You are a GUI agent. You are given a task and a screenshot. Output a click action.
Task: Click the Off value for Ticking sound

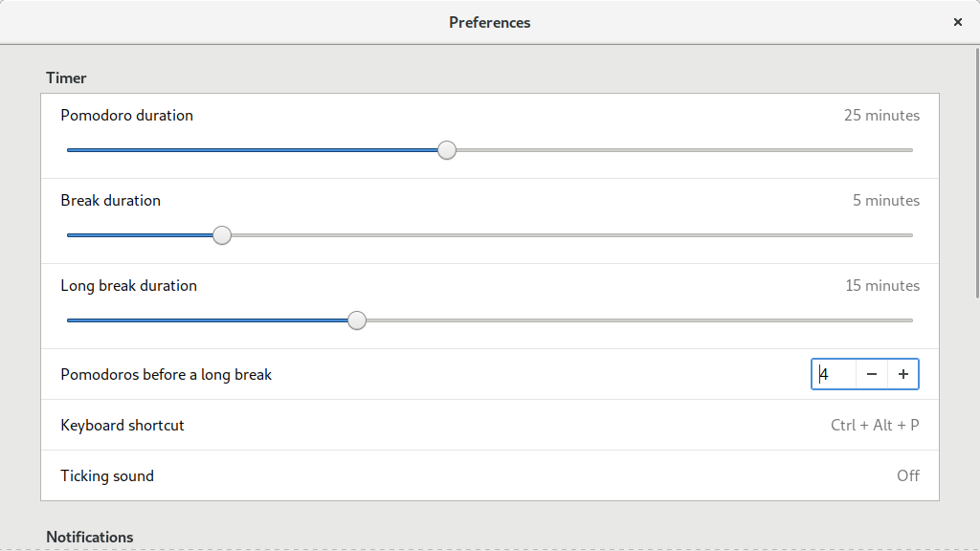tap(908, 475)
